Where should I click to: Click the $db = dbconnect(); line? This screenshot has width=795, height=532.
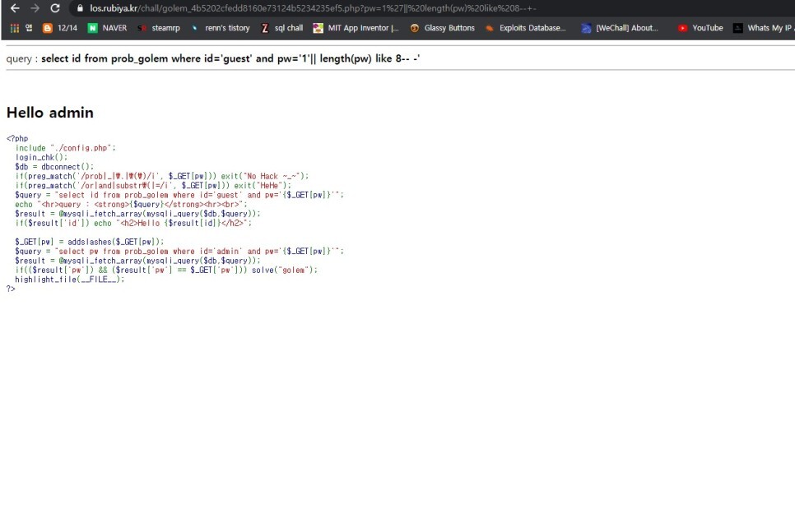click(54, 167)
